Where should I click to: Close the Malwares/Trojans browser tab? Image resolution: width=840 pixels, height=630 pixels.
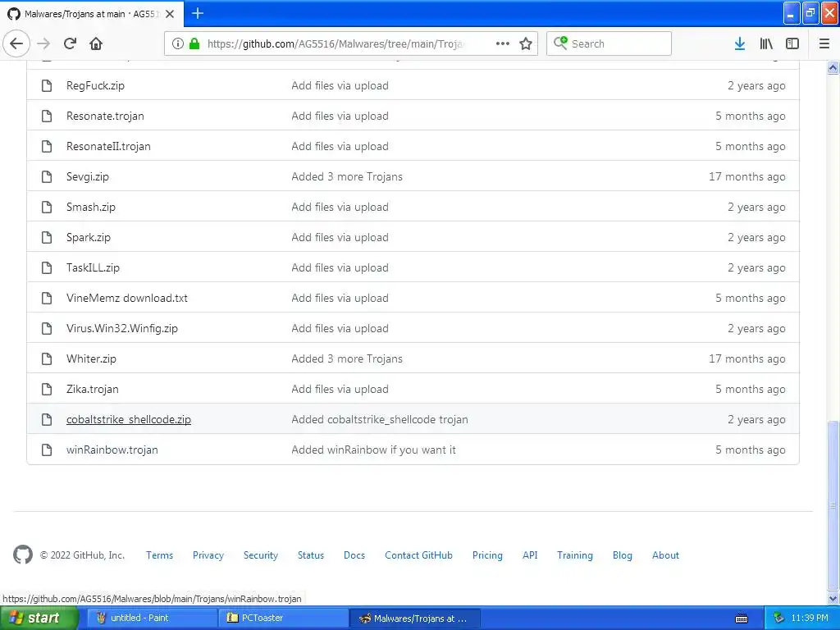170,14
